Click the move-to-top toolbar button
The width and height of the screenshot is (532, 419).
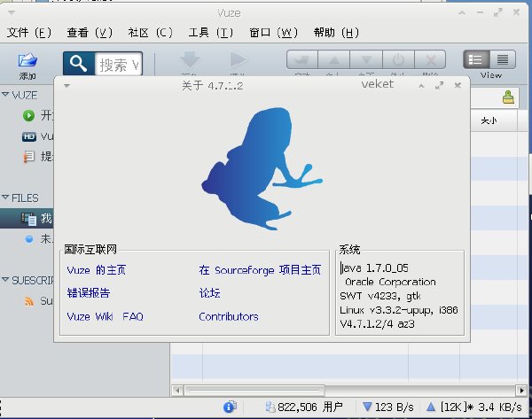point(302,60)
